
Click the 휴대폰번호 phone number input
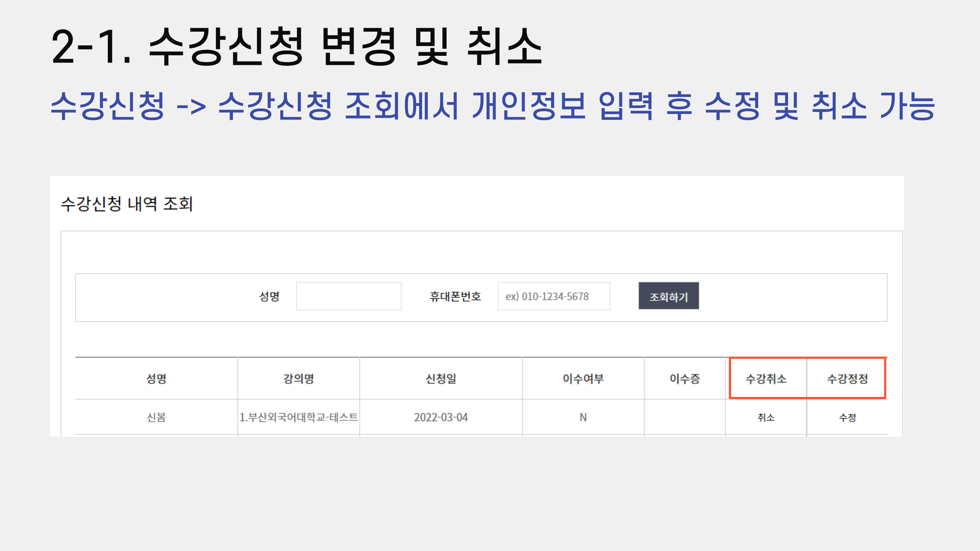553,296
